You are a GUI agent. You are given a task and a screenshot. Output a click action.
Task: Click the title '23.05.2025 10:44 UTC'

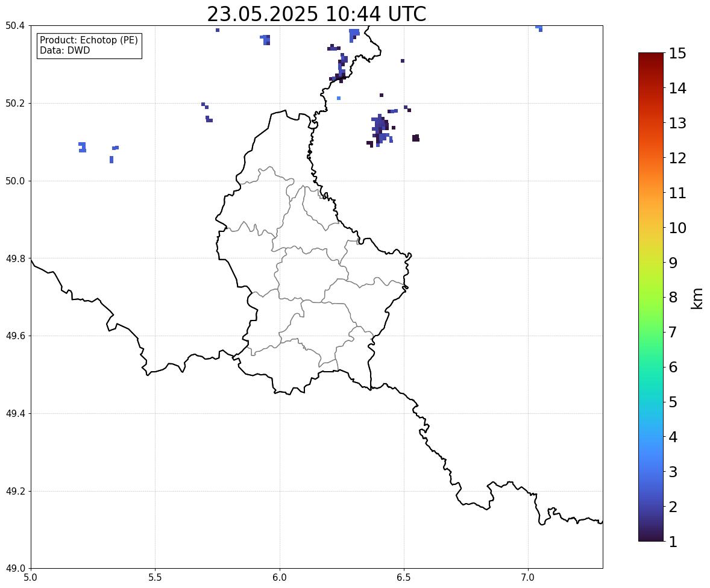(x=316, y=14)
